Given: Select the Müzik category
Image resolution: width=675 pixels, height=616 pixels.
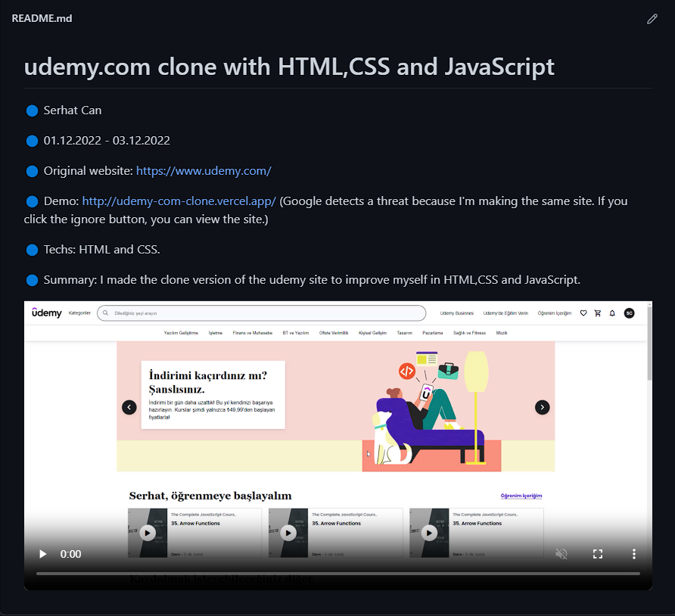Looking at the screenshot, I should point(502,333).
